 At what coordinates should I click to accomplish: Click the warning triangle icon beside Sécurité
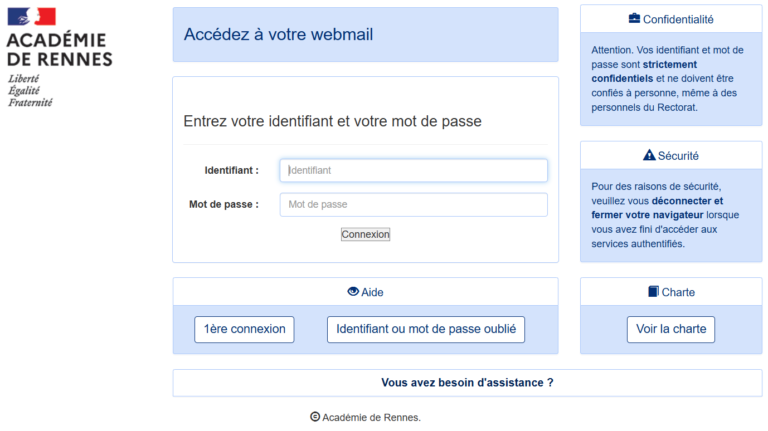point(649,155)
